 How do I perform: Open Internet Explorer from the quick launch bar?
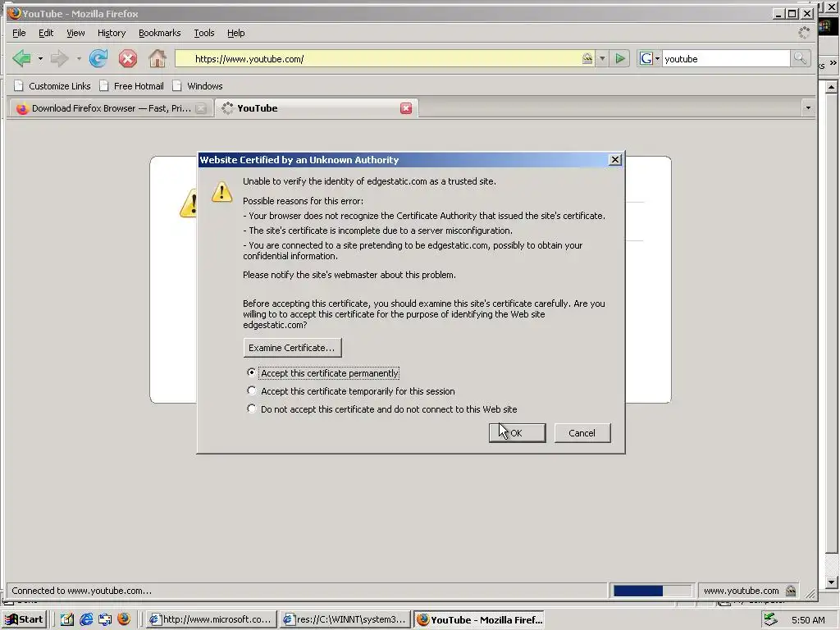[x=86, y=619]
